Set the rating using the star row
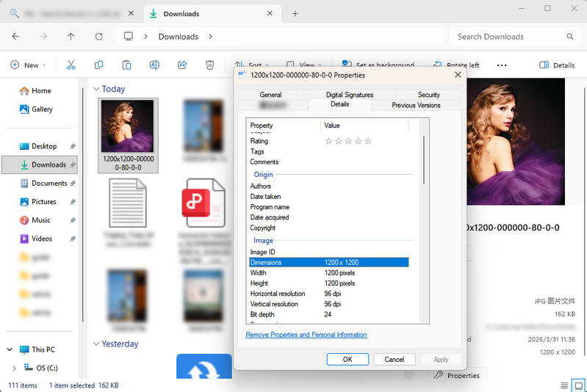This screenshot has height=392, width=587. [348, 141]
